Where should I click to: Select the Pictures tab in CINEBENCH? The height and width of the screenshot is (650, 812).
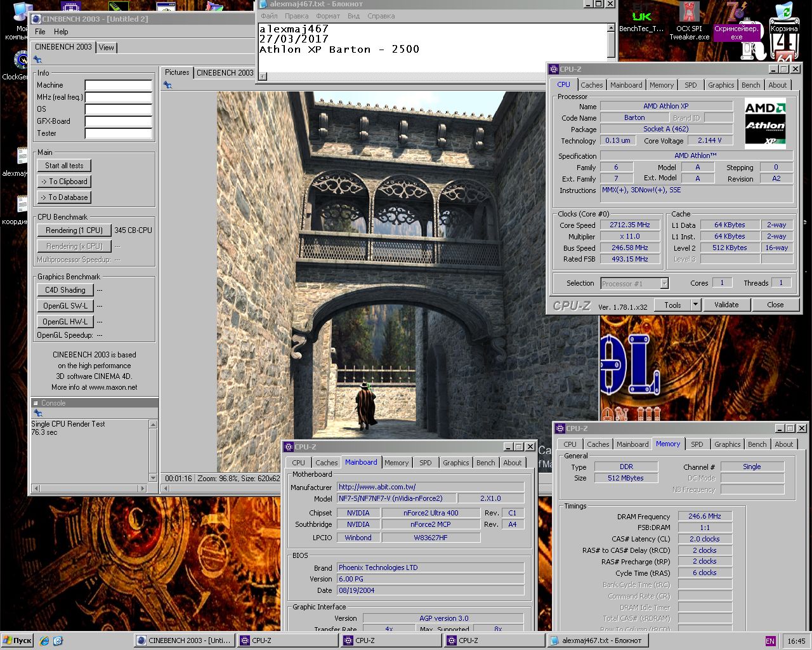pyautogui.click(x=177, y=72)
